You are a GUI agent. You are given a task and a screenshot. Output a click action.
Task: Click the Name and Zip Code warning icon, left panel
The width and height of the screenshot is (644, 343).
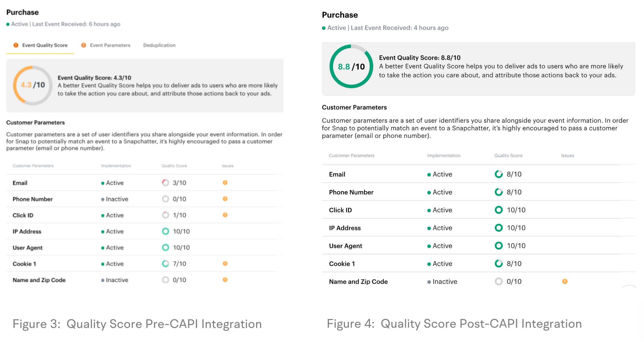pyautogui.click(x=225, y=280)
